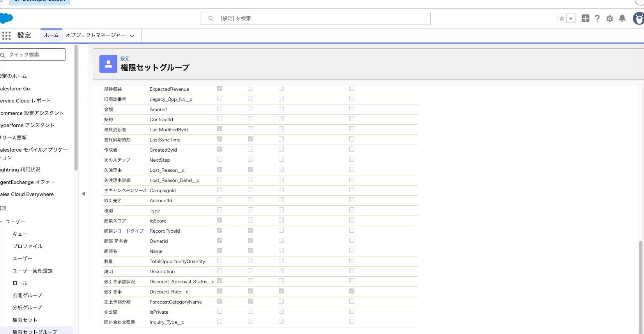Open ロール in sidebar
The image size is (644, 334).
point(20,283)
